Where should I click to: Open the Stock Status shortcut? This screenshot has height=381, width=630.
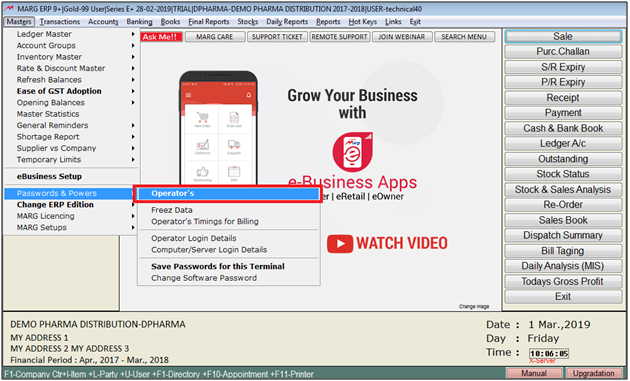[563, 174]
